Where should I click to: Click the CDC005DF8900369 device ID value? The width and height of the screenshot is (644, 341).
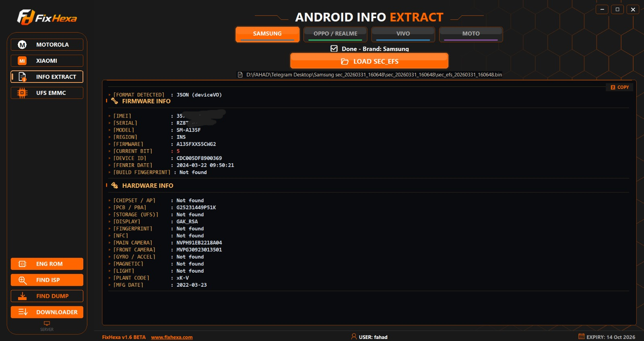[x=199, y=158]
